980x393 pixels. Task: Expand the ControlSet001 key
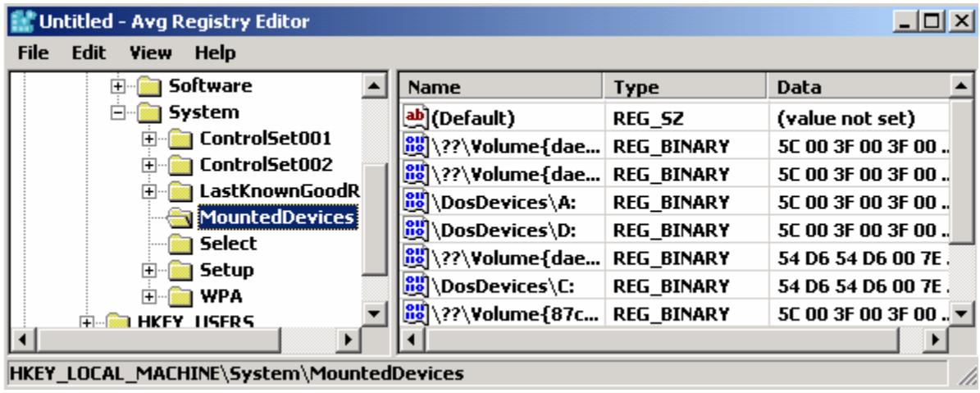[148, 139]
